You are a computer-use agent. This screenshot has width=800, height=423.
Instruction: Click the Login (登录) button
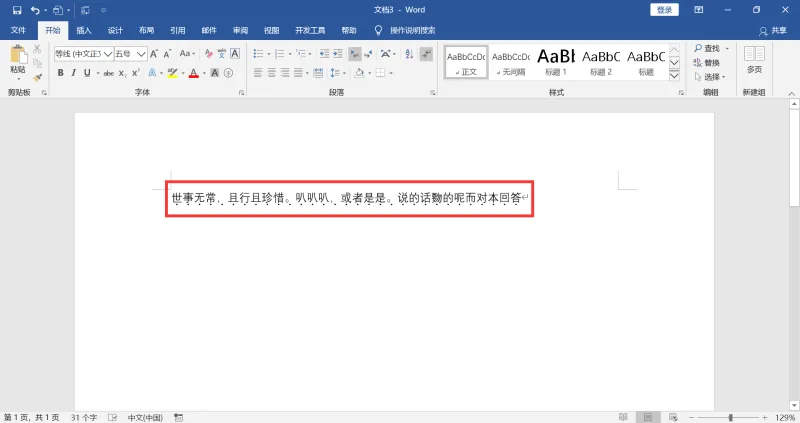coord(664,10)
